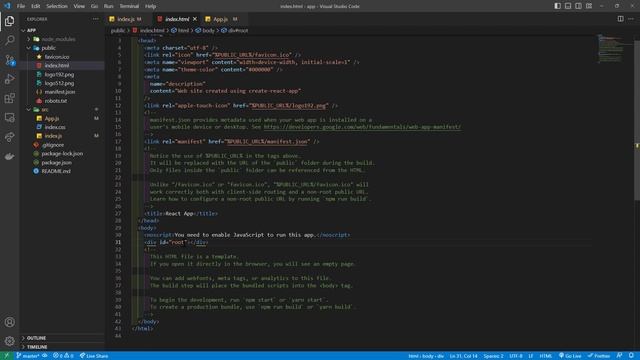This screenshot has width=640, height=360.
Task: Click the remote window status bar icon
Action: click(x=6, y=356)
